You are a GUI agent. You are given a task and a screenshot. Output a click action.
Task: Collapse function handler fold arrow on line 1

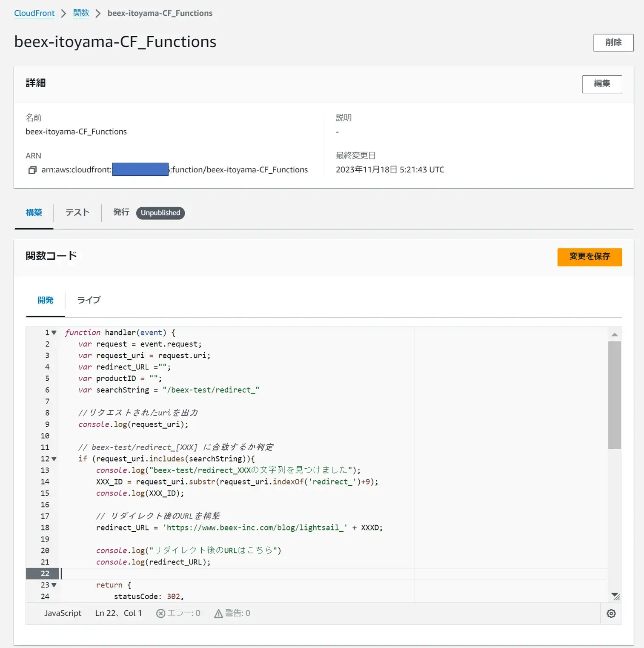pos(54,333)
